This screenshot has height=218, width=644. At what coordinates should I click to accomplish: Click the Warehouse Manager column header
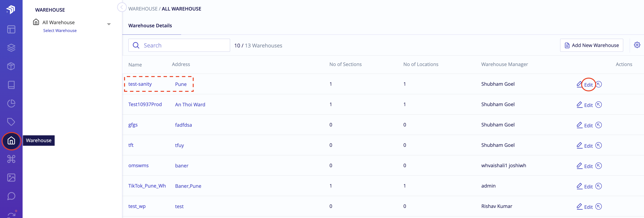click(x=504, y=64)
